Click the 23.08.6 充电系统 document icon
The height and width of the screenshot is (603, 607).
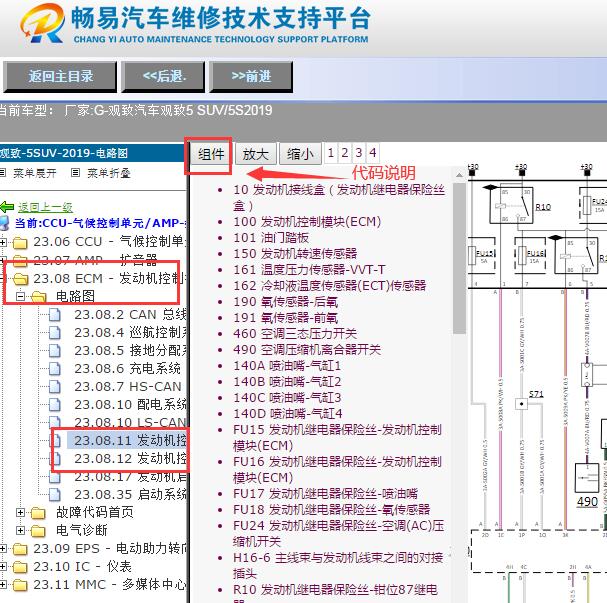tap(55, 368)
